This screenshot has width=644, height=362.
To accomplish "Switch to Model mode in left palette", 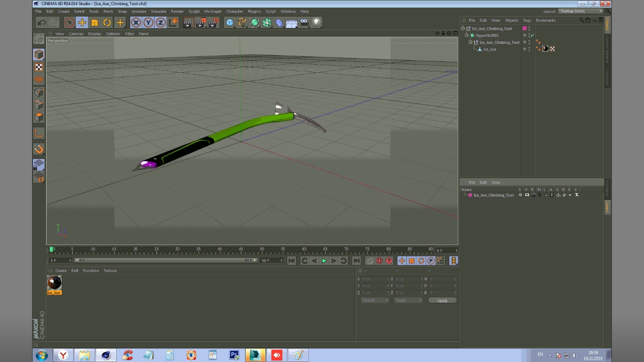I will 39,55.
